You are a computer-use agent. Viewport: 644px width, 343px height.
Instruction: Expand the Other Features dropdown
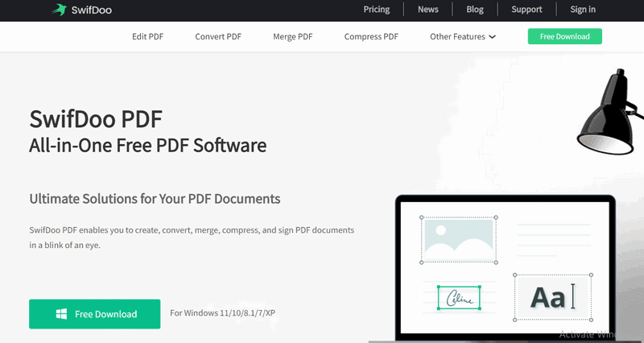pos(463,36)
